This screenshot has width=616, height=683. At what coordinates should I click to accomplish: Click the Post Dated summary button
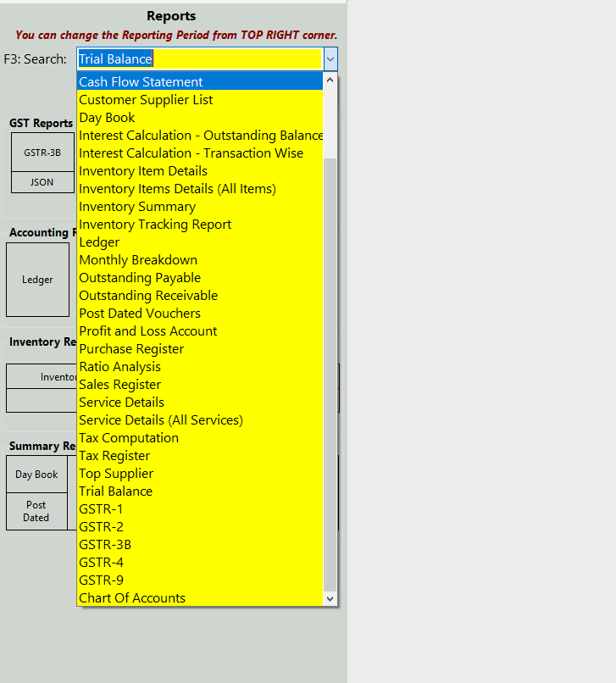click(36, 511)
